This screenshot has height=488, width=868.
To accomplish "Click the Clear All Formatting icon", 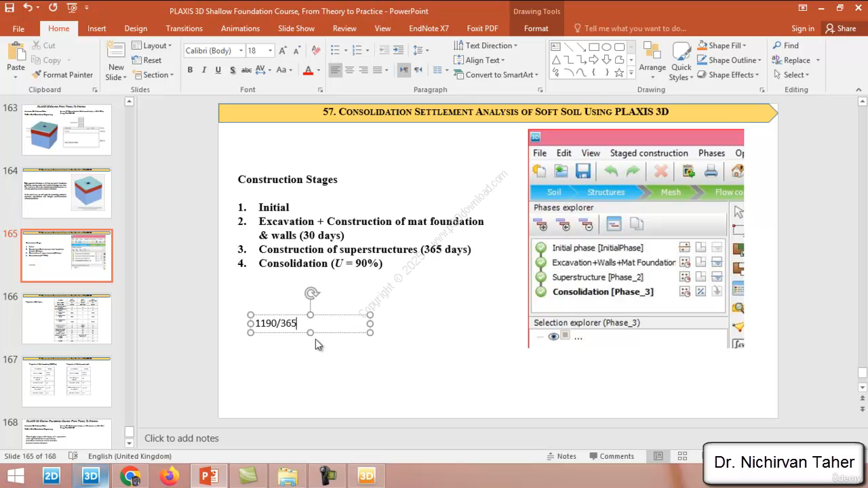I will [x=316, y=51].
